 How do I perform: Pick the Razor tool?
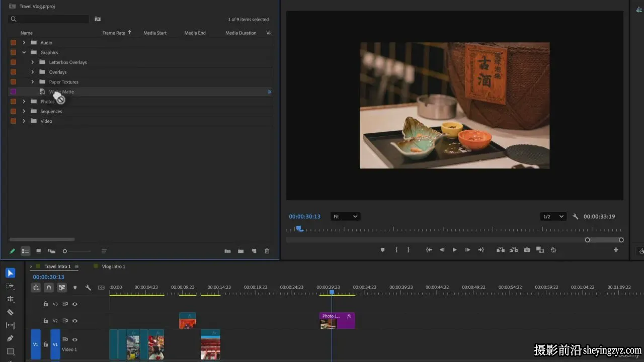coord(11,312)
